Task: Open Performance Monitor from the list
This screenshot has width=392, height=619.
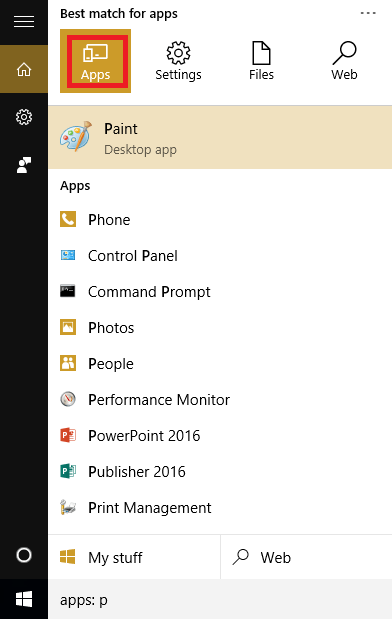Action: [220, 400]
